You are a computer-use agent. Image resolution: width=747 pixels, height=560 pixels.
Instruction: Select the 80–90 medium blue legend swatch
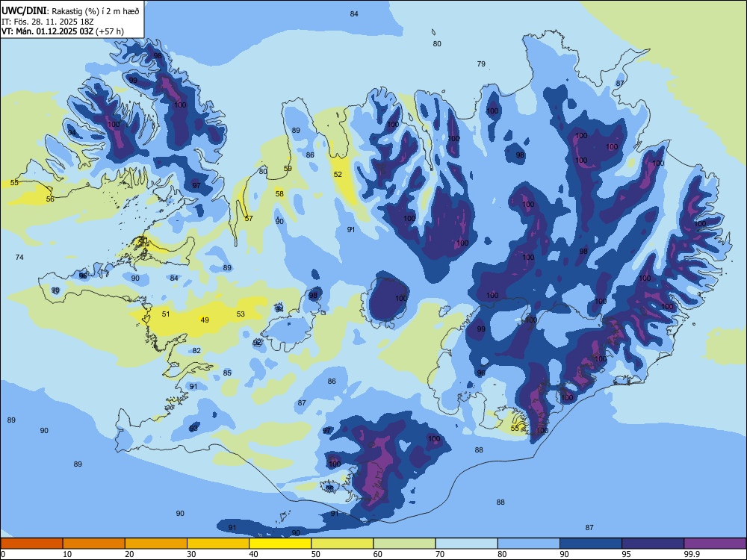tap(529, 544)
